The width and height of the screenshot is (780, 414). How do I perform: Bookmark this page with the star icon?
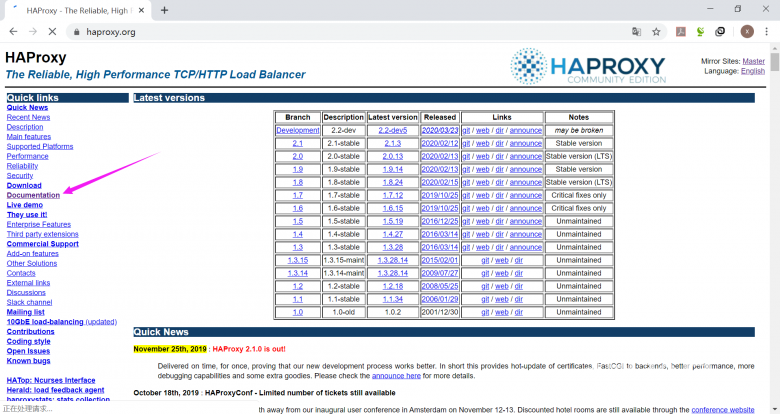click(656, 32)
